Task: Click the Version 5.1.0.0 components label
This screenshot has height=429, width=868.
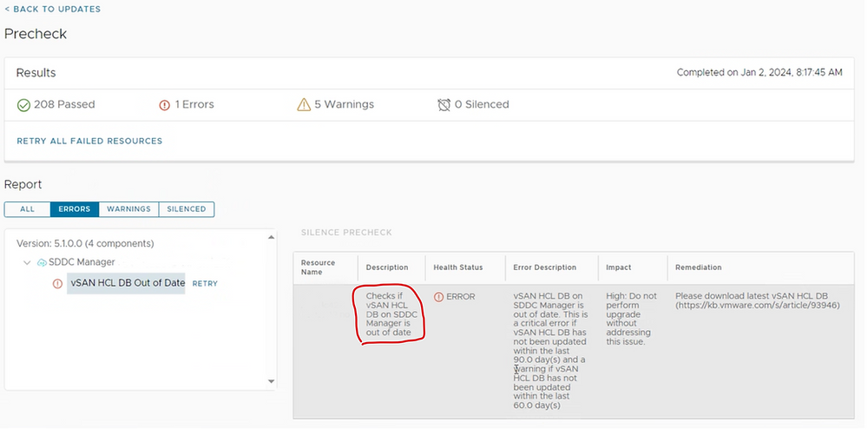Action: 85,243
